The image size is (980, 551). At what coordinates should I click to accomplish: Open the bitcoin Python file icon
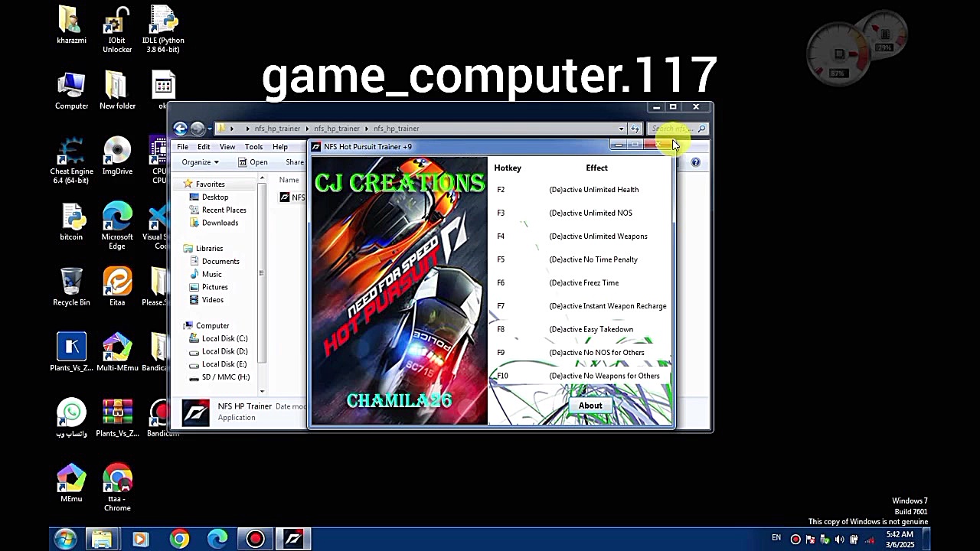pyautogui.click(x=71, y=222)
